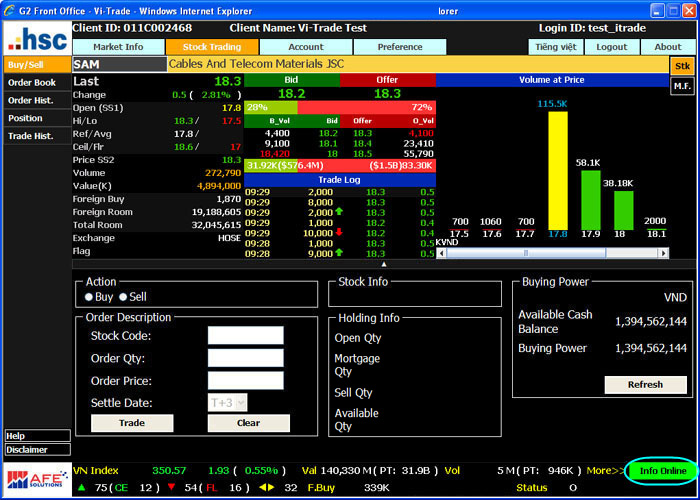The image size is (700, 500).
Task: Open the Settle Date T+3 dropdown
Action: tap(228, 403)
